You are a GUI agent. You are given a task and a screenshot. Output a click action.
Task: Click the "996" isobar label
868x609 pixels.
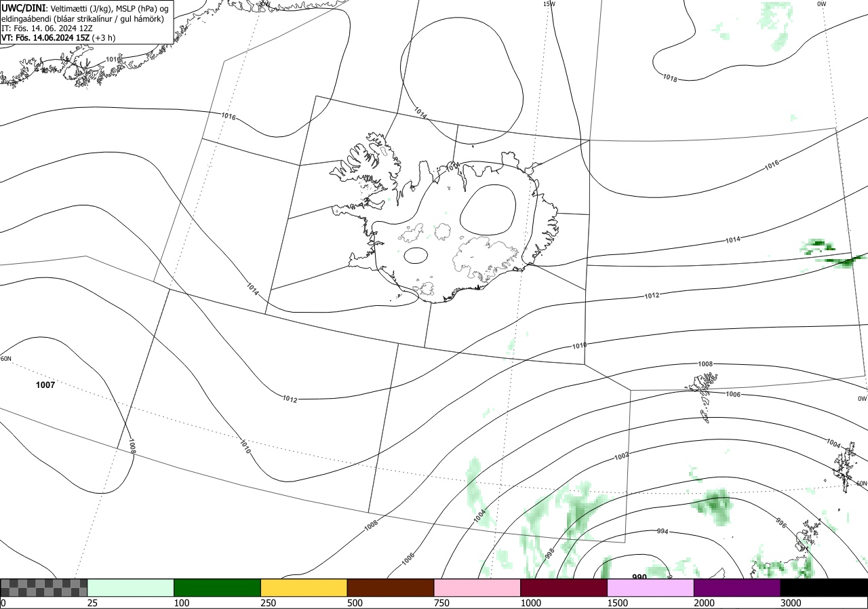click(x=781, y=524)
